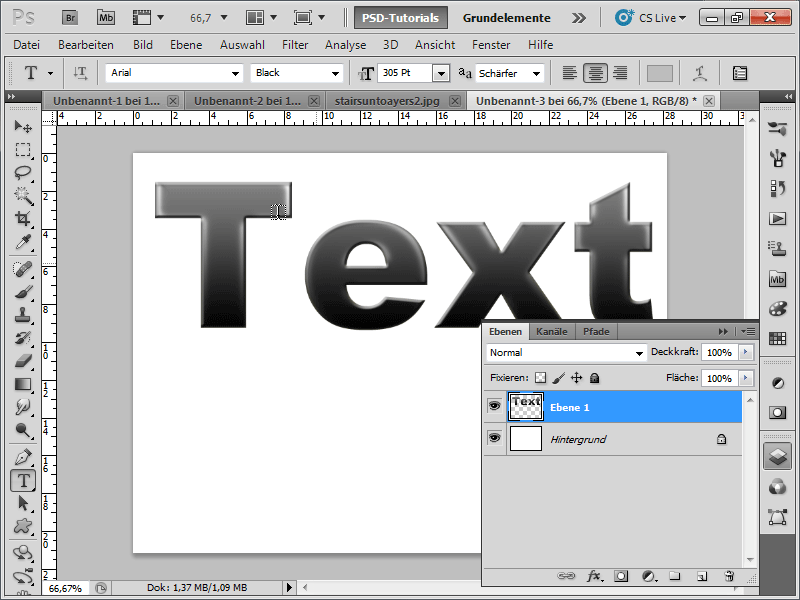Select the Pen tool
The height and width of the screenshot is (600, 800).
tap(23, 457)
